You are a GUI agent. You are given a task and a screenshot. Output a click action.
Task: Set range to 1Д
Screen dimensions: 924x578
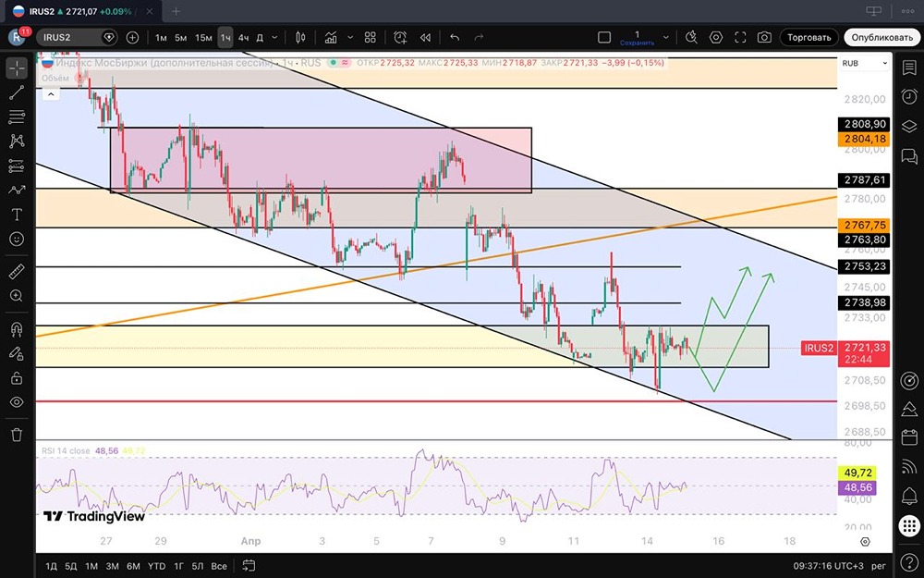tap(51, 566)
